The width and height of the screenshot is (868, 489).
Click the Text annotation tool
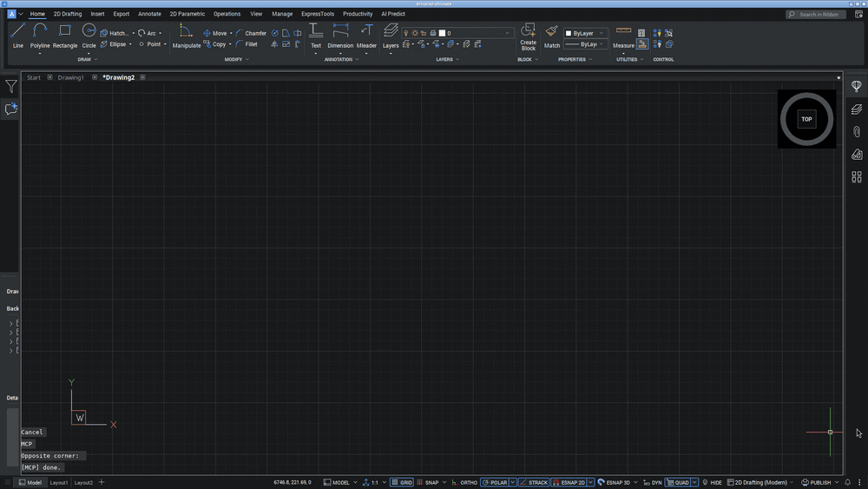[316, 36]
